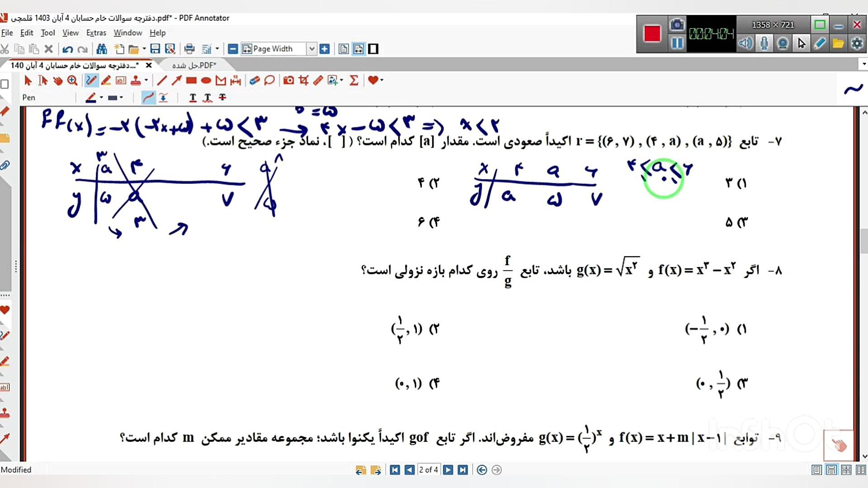
Task: Toggle webcam capture in recorder bar
Action: click(x=783, y=43)
